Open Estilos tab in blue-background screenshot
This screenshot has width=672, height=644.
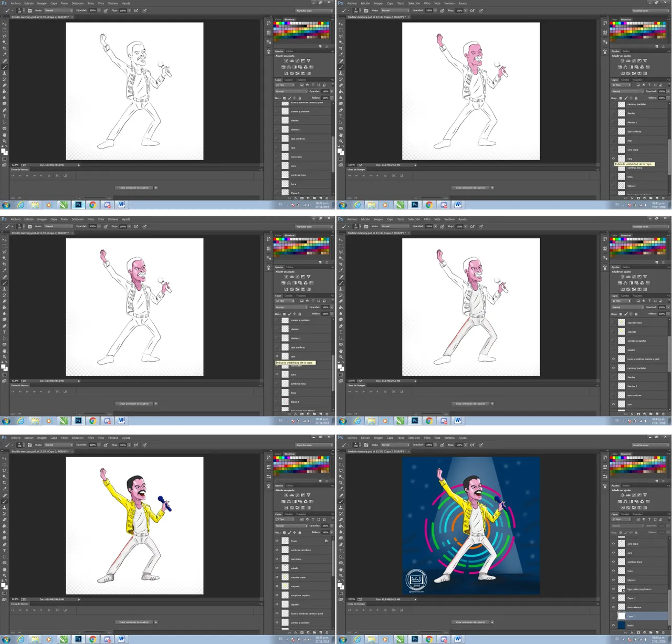pos(626,485)
